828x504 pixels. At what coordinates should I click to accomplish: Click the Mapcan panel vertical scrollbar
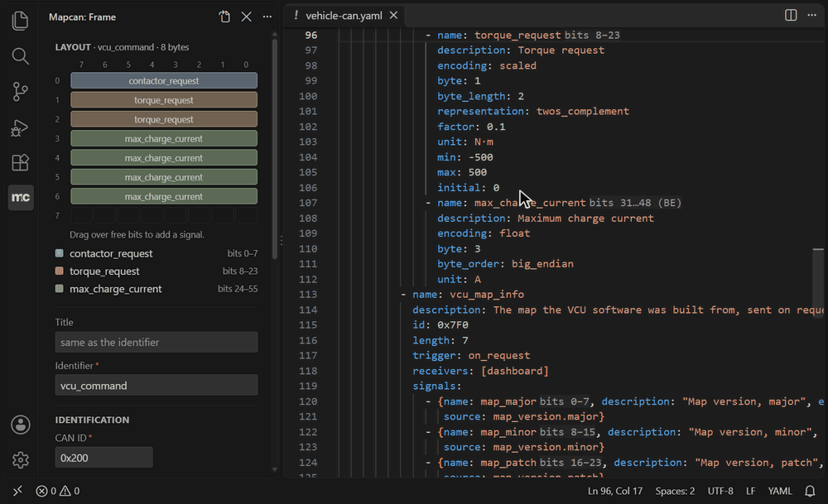275,148
